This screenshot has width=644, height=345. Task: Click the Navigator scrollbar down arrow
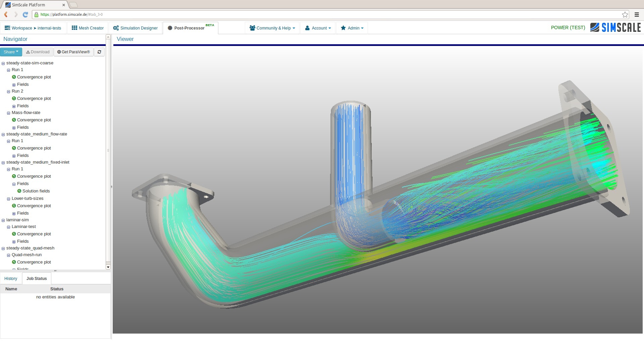(x=108, y=267)
